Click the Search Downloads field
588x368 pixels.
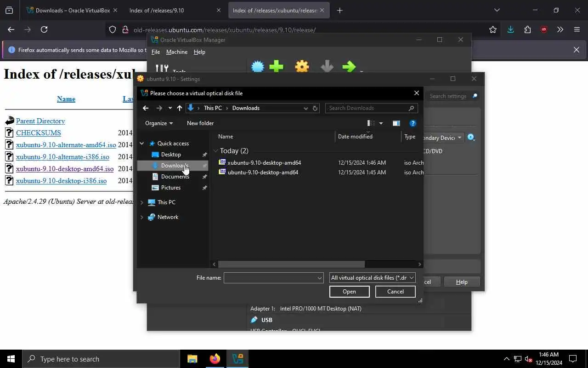[x=371, y=108]
